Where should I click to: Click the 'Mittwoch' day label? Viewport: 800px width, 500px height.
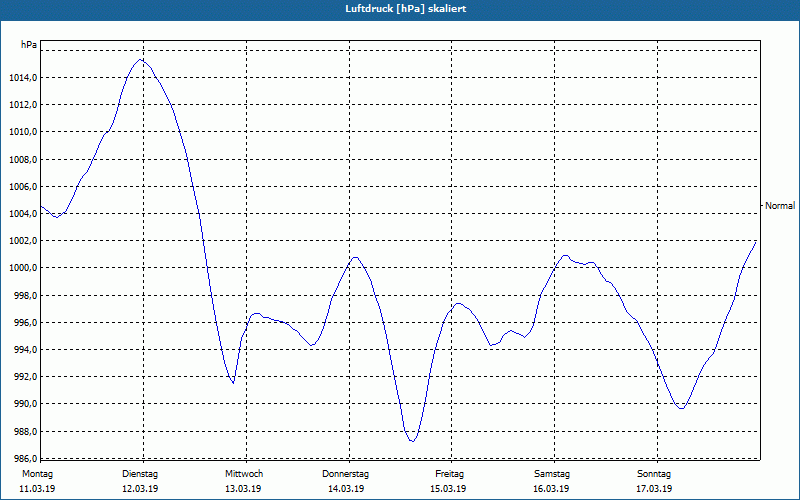(244, 474)
